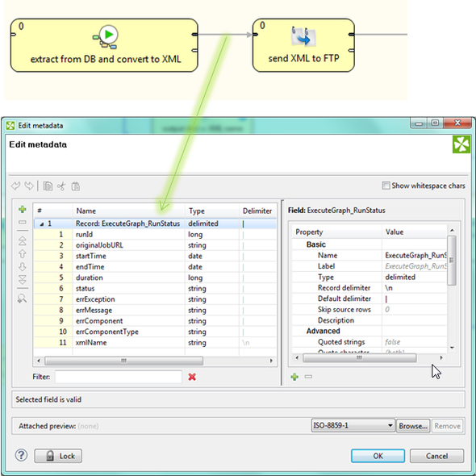The image size is (476, 476).
Task: Move the selected field down
Action: [22, 266]
